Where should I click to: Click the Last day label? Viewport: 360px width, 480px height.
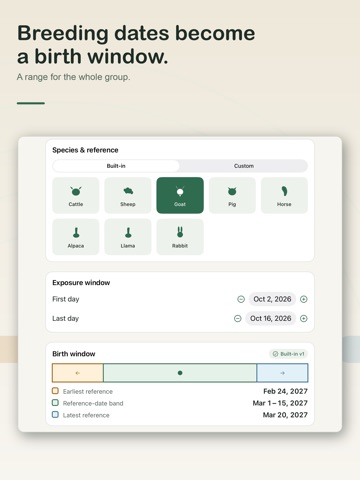65,319
